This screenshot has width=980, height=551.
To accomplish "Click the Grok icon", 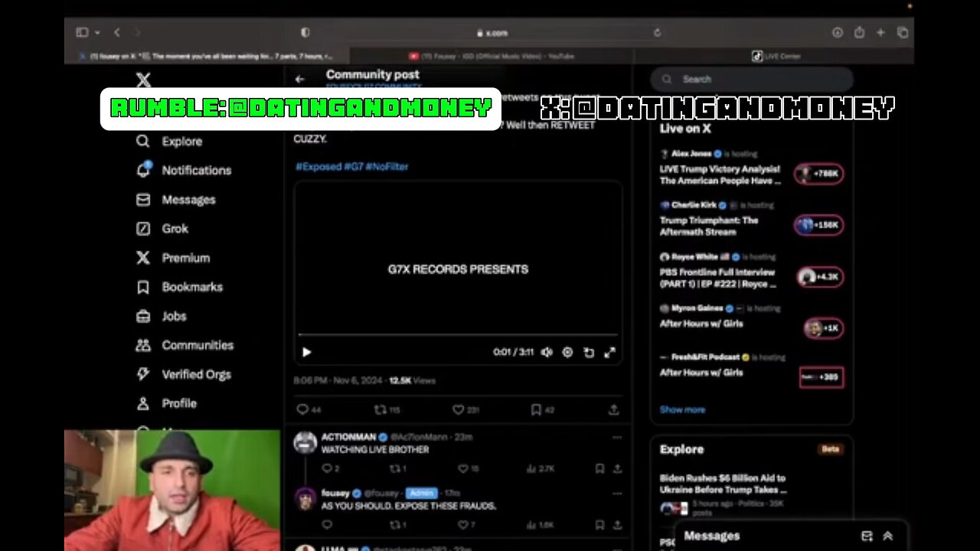I will (143, 228).
